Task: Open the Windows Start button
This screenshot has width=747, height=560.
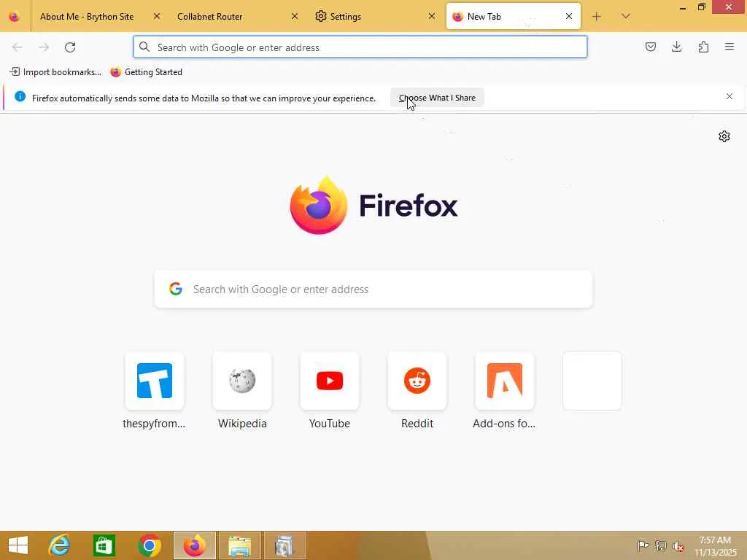Action: 18,545
